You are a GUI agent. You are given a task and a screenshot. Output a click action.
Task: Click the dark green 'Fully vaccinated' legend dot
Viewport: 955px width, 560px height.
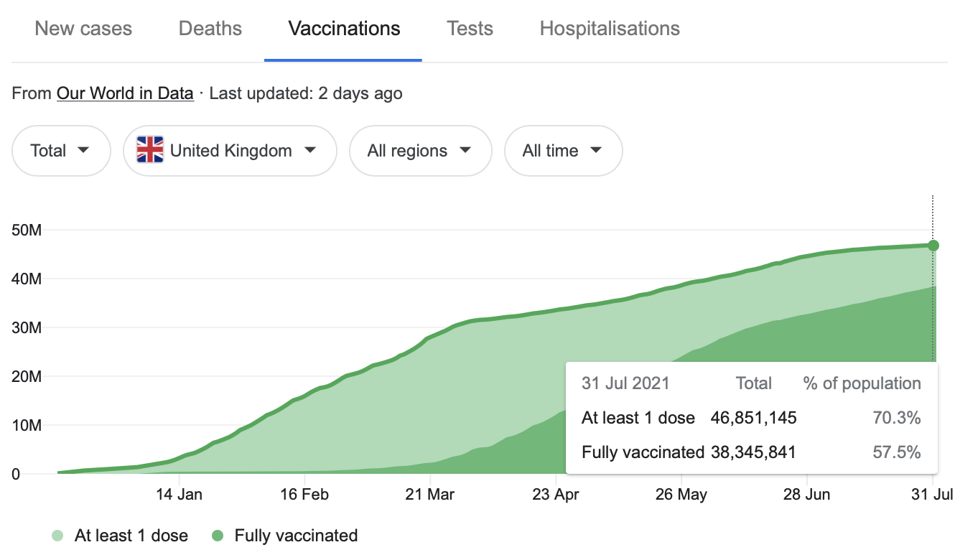click(x=218, y=536)
